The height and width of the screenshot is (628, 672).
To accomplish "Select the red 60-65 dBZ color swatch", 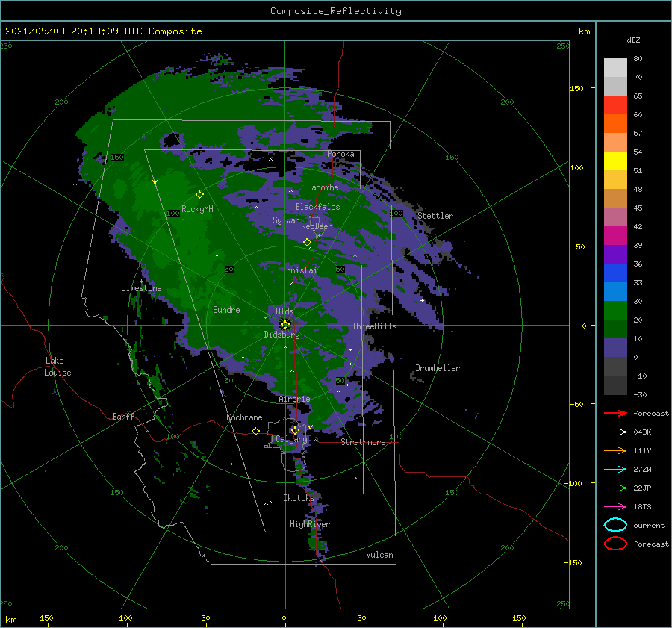I will [615, 105].
